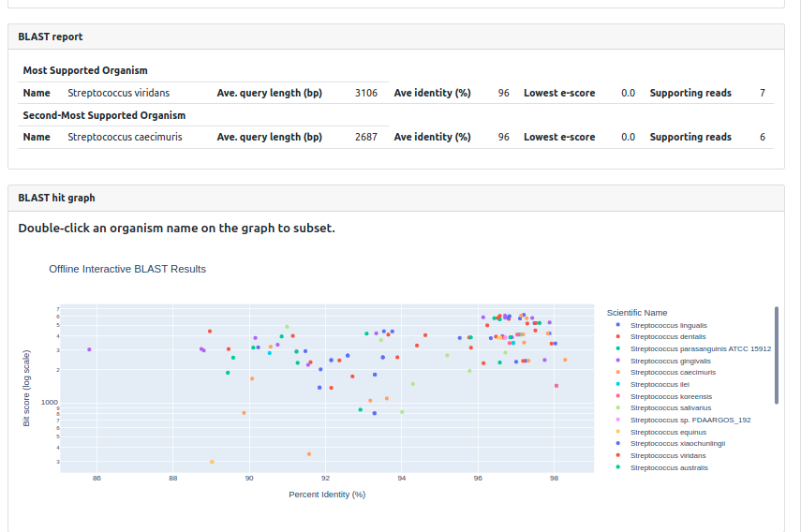Click Streptococcus viridans name in report table
Image resolution: width=801 pixels, height=532 pixels.
point(118,93)
